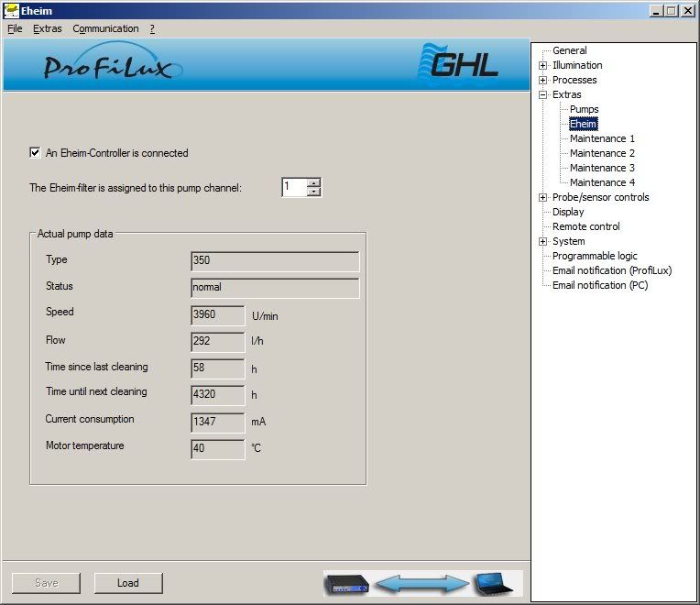This screenshot has width=700, height=605.
Task: Select Programmable logic in the tree
Action: 595,256
